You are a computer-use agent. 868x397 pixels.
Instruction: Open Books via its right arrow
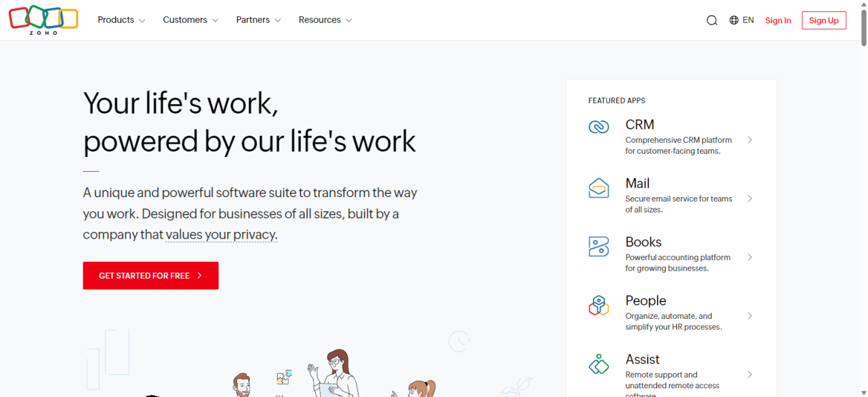[750, 257]
